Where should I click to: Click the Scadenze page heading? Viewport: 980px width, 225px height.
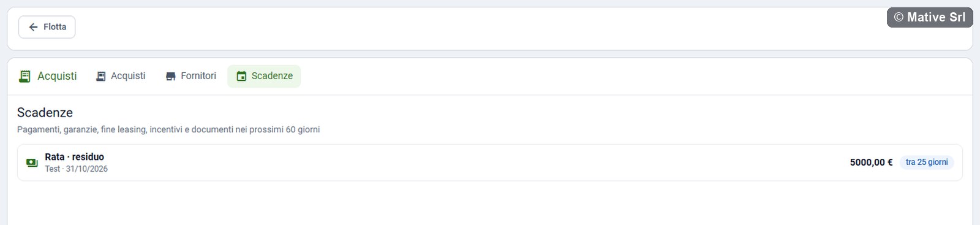coord(45,113)
